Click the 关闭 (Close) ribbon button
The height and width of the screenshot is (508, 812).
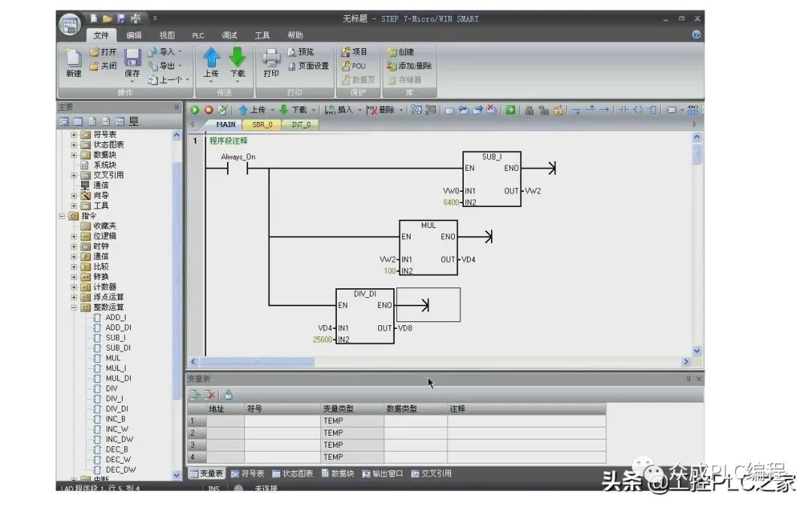[x=103, y=65]
